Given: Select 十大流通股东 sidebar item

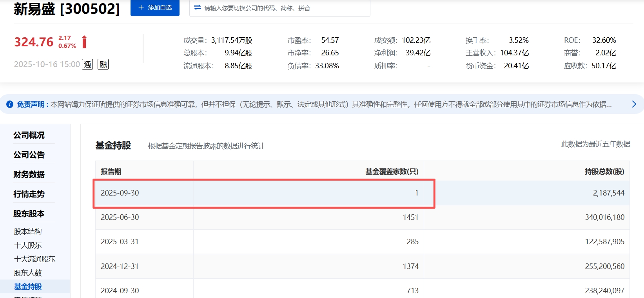Looking at the screenshot, I should (x=35, y=259).
